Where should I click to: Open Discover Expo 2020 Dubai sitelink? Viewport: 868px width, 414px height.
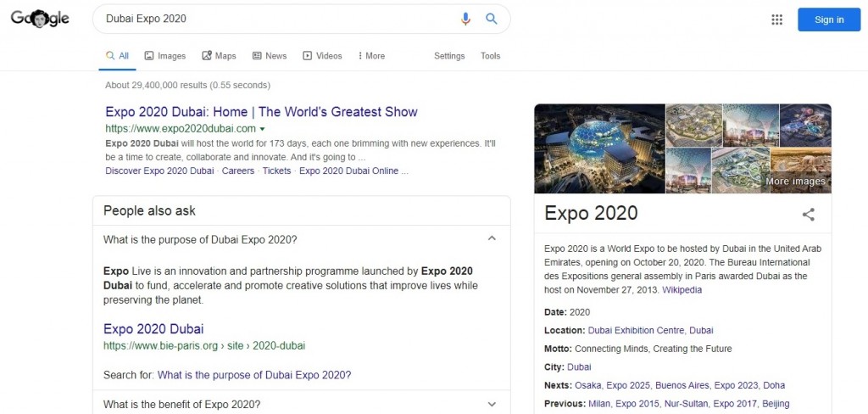click(159, 171)
